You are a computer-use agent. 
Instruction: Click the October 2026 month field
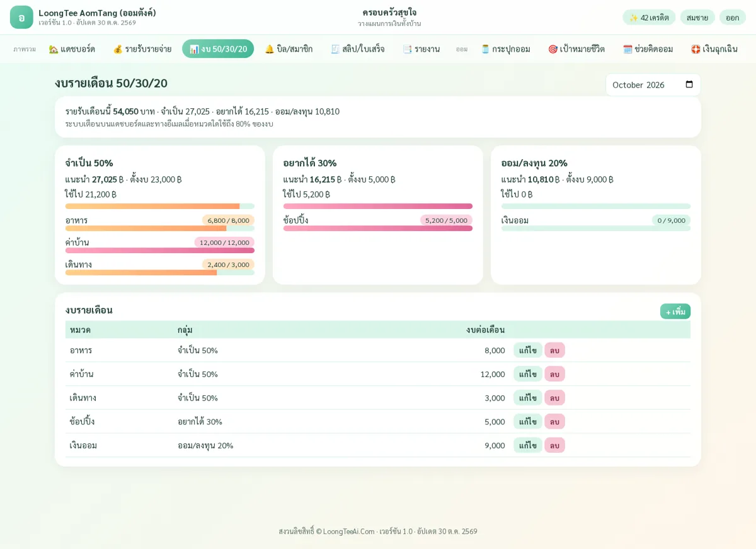[653, 85]
